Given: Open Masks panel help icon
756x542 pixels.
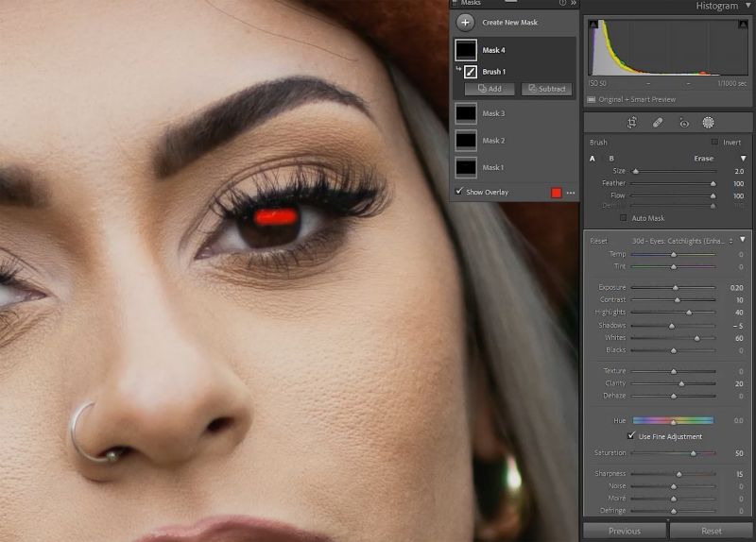Looking at the screenshot, I should (562, 3).
